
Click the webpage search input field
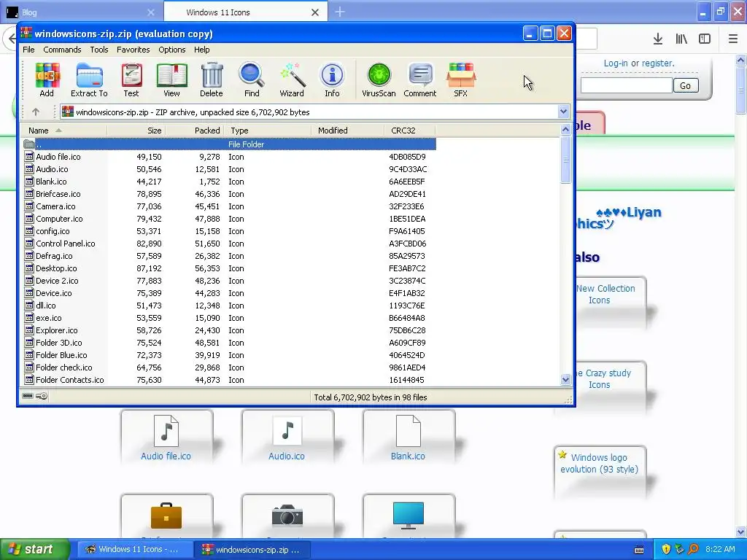[626, 86]
